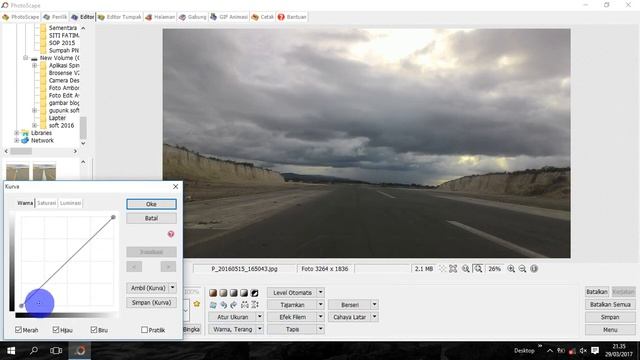Click the Simpan button at bottom right
This screenshot has width=640, height=360.
610,317
